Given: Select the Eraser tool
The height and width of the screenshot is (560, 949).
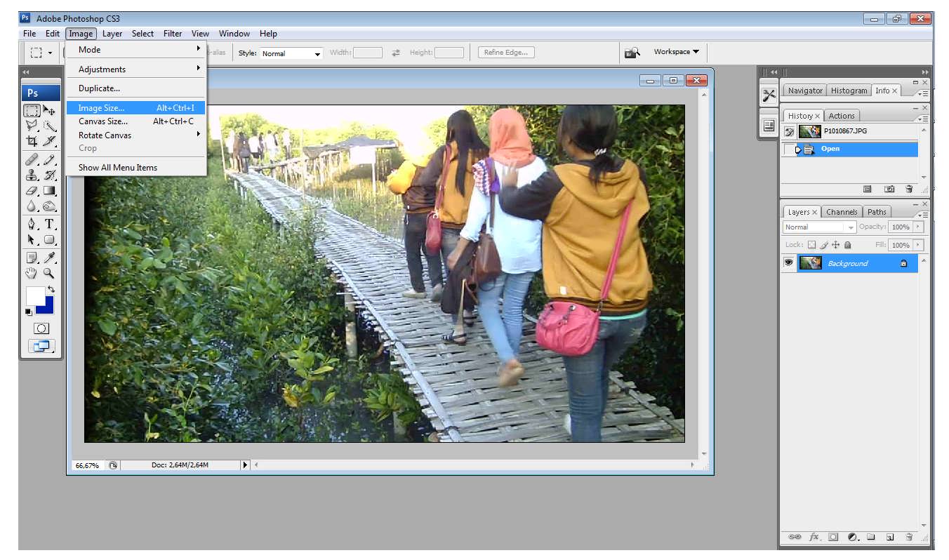Looking at the screenshot, I should [x=32, y=191].
